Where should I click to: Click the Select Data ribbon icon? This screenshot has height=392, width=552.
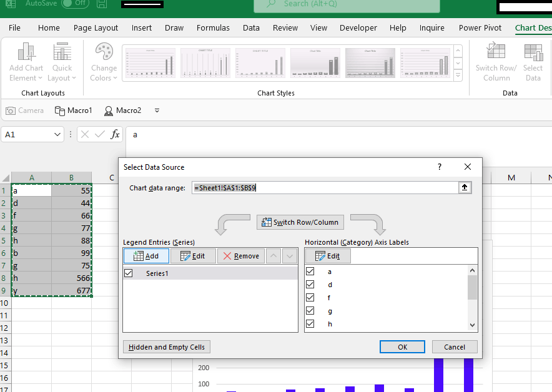tap(533, 54)
